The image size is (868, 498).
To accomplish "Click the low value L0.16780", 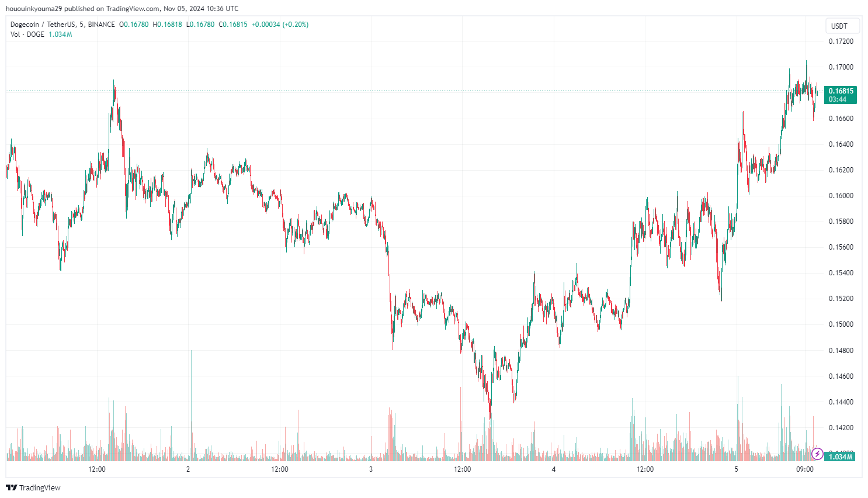I will pos(200,25).
